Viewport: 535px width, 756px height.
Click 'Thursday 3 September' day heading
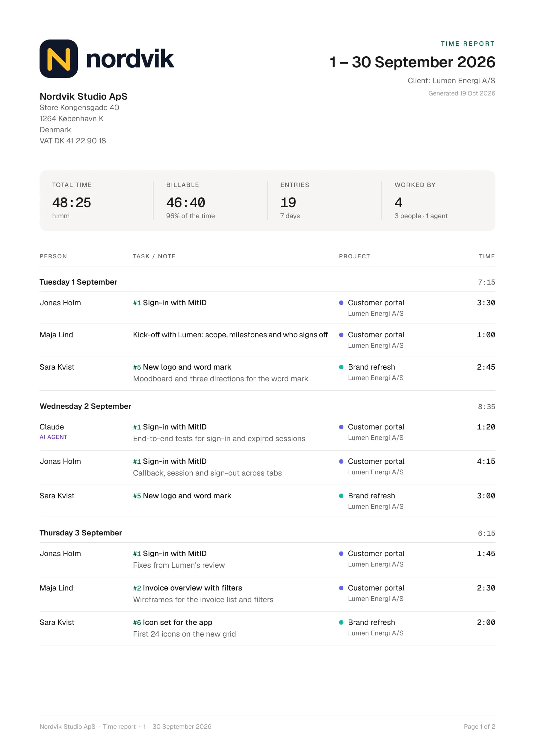pos(81,533)
